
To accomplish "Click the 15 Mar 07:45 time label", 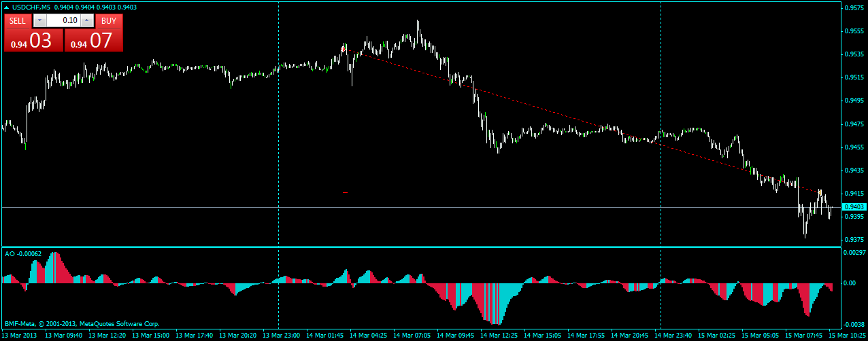I will (x=803, y=336).
